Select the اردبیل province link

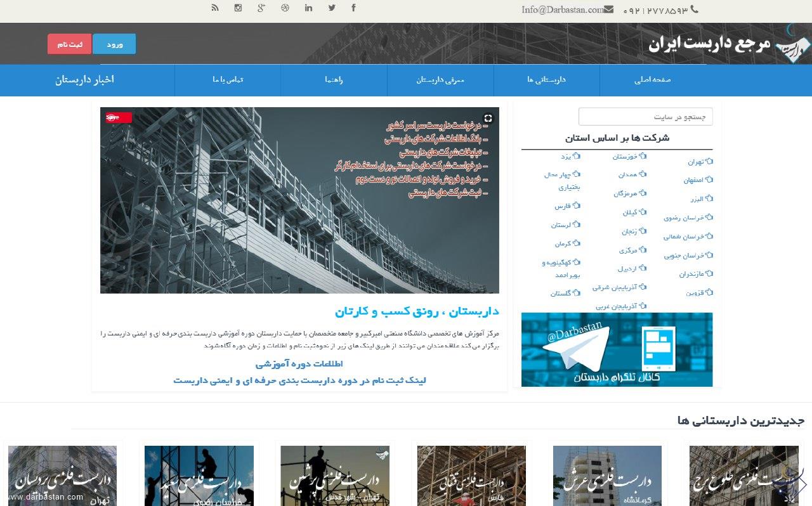[x=632, y=268]
